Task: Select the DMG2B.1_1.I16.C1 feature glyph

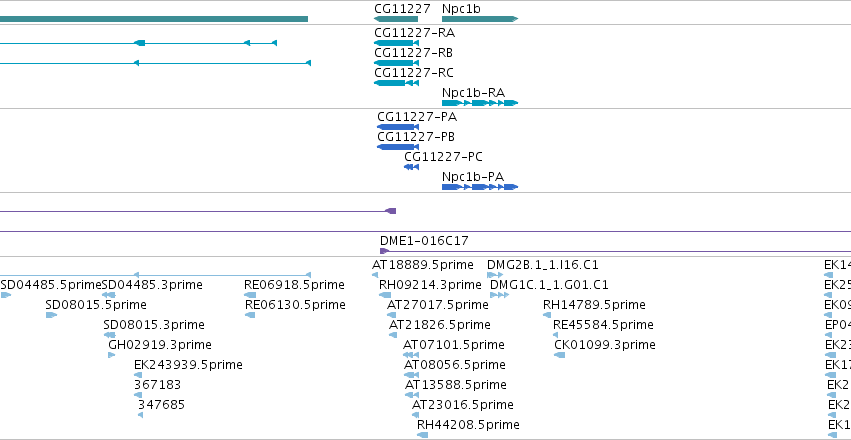Action: pos(495,275)
